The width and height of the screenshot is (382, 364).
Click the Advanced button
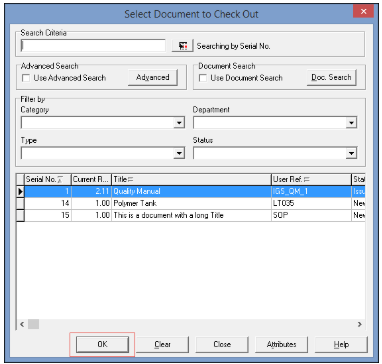(x=153, y=77)
